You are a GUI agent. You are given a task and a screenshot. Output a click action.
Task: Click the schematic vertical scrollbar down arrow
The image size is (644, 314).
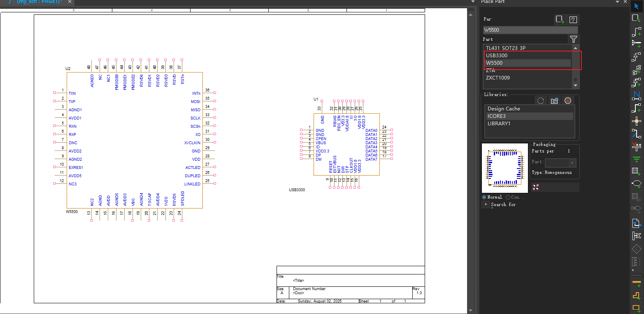click(x=471, y=310)
